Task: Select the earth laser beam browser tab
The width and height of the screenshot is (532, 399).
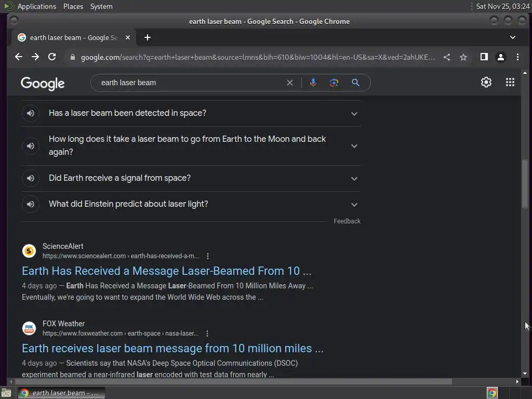Action: (x=74, y=37)
